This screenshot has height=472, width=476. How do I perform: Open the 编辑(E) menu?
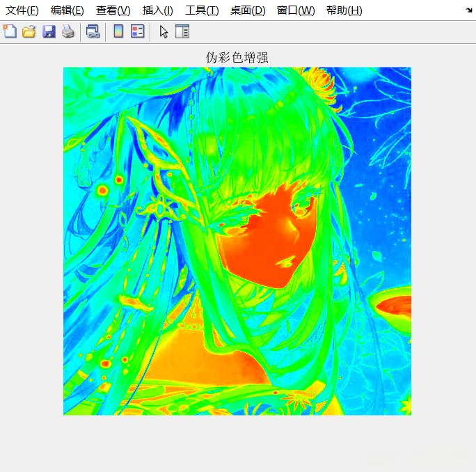[68, 10]
